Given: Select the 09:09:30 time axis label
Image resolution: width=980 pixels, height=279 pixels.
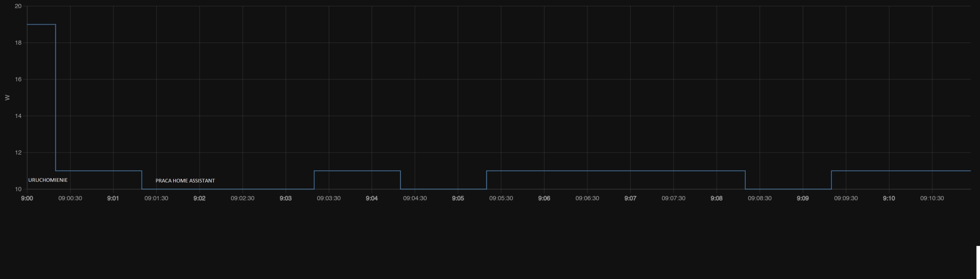Looking at the screenshot, I should coord(846,198).
